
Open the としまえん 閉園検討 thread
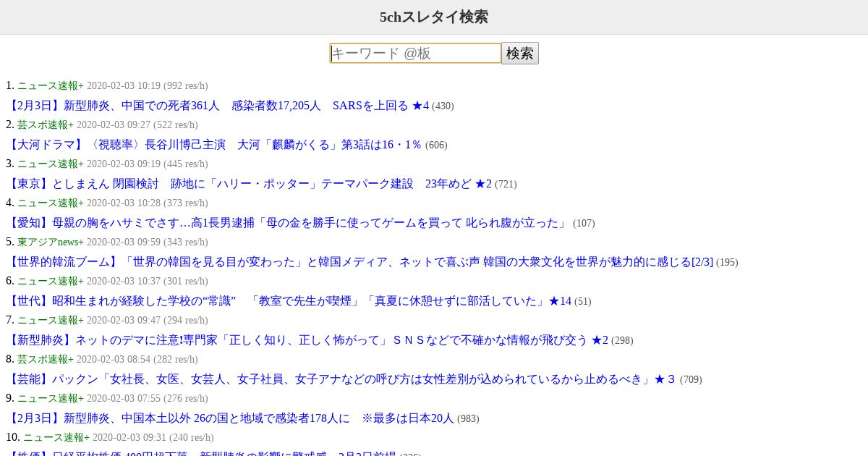248,184
